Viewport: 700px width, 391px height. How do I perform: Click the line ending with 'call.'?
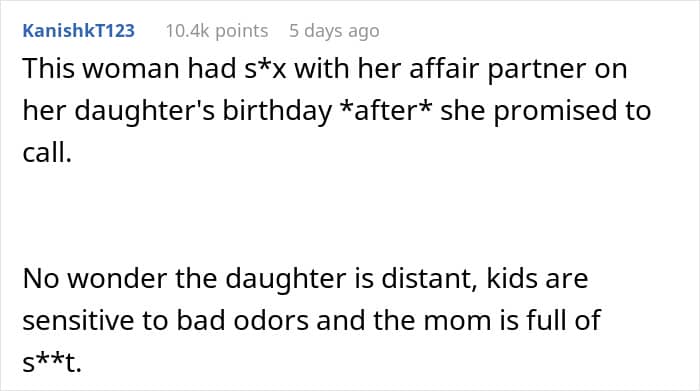[47, 153]
